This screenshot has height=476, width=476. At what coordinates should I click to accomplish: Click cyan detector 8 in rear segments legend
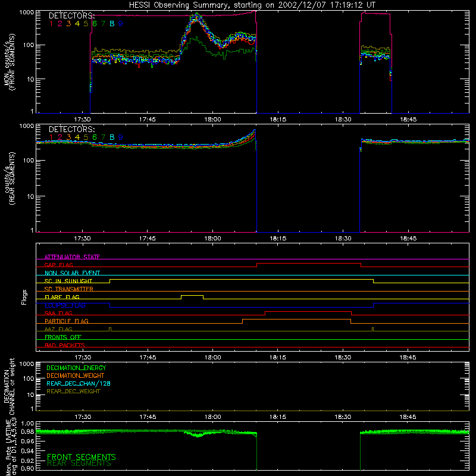click(112, 137)
